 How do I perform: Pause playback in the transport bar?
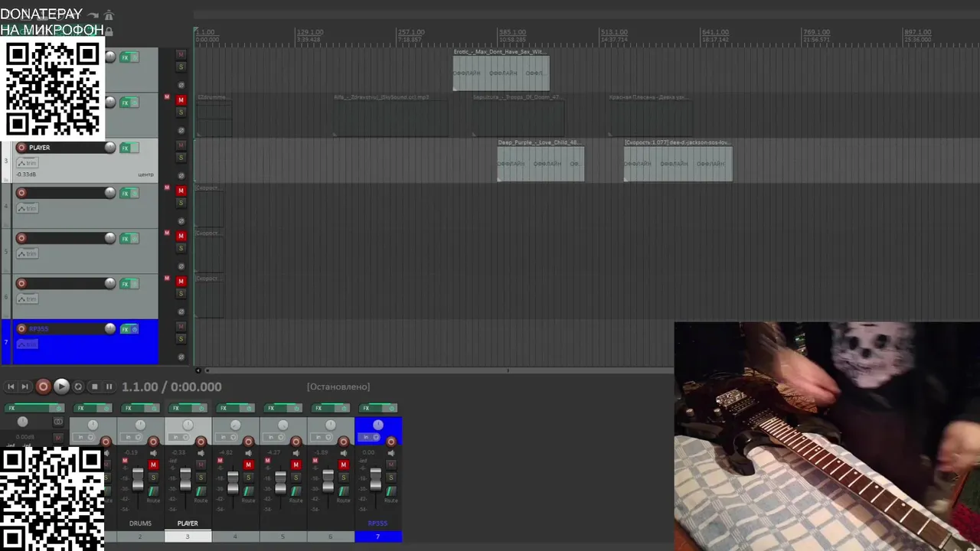(x=109, y=387)
